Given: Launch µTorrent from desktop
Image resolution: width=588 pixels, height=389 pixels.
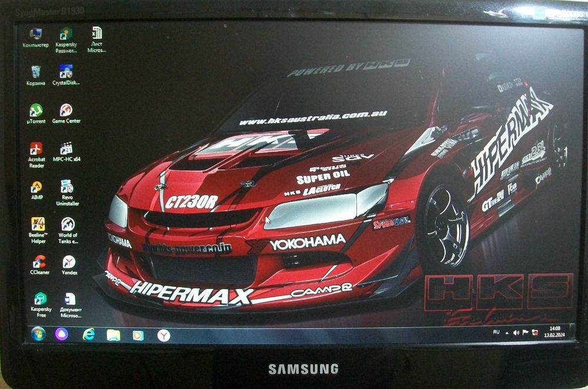Looking at the screenshot, I should [36, 114].
